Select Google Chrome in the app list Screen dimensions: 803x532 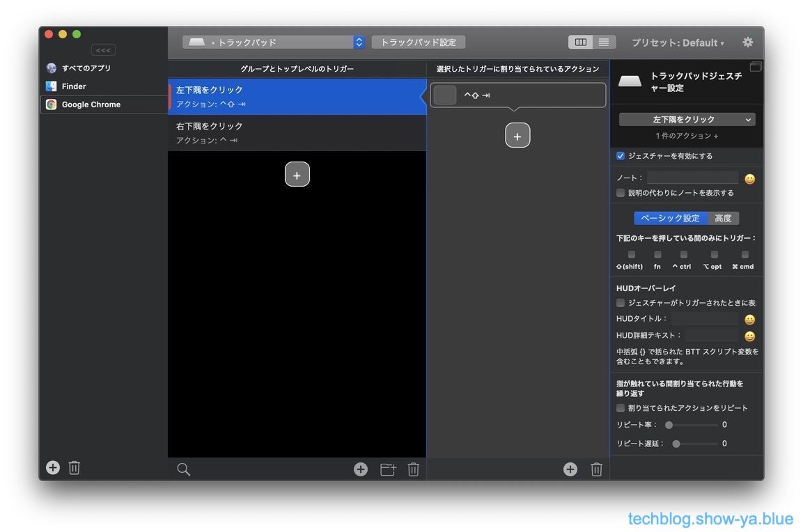tap(91, 104)
